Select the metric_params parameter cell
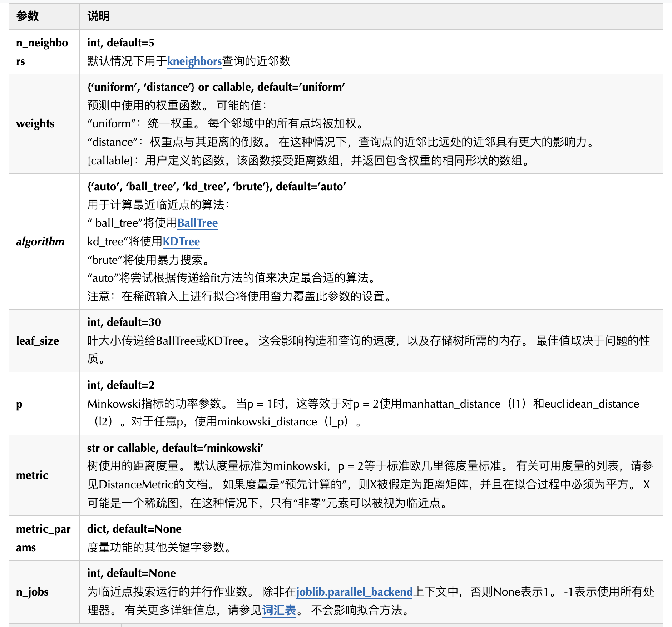Viewport: 672px width, 627px height. pyautogui.click(x=43, y=538)
